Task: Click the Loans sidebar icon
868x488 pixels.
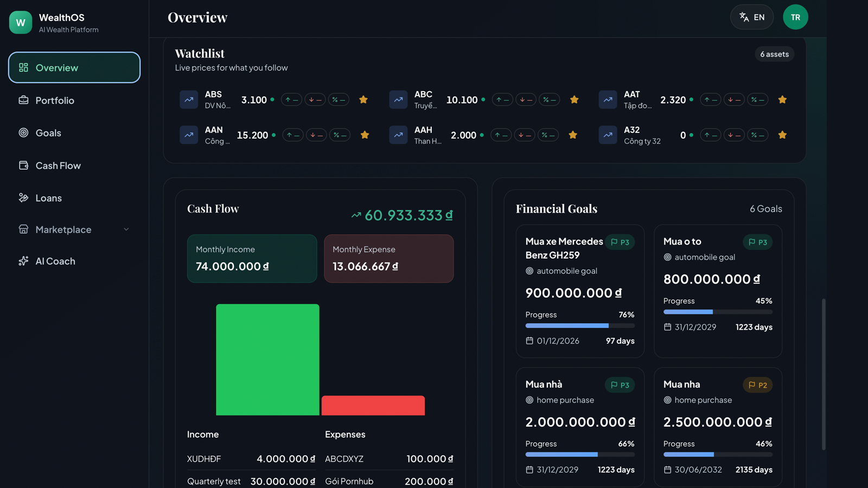Action: coord(23,198)
